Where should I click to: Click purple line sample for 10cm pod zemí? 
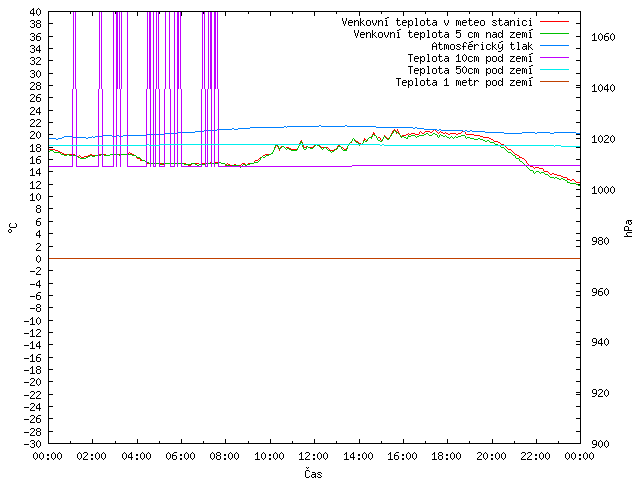tap(554, 58)
